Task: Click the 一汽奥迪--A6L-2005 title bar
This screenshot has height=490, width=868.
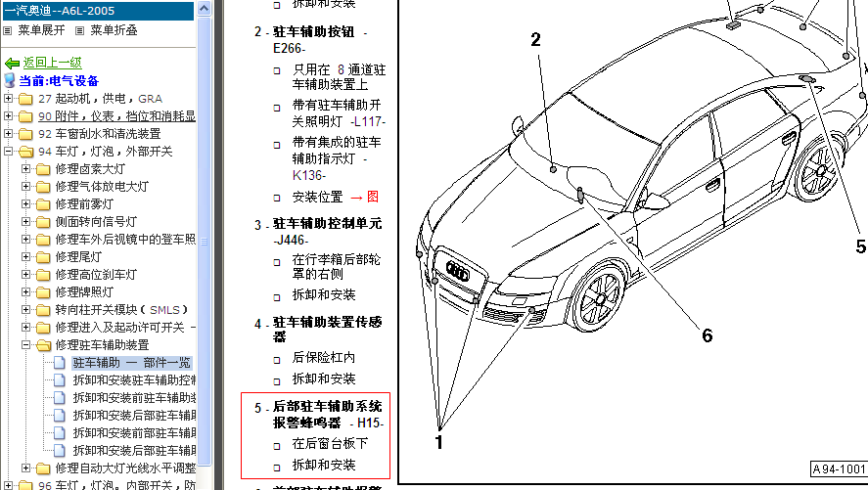Action: click(x=98, y=11)
